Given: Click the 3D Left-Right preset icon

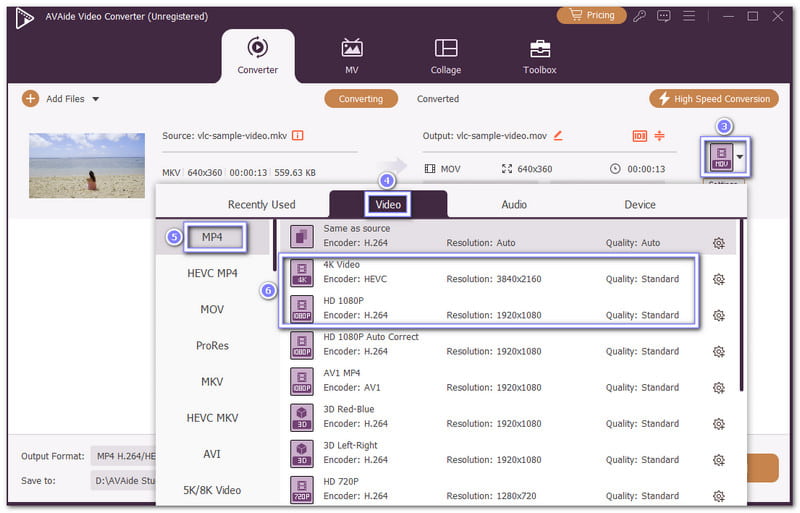Looking at the screenshot, I should (x=302, y=454).
